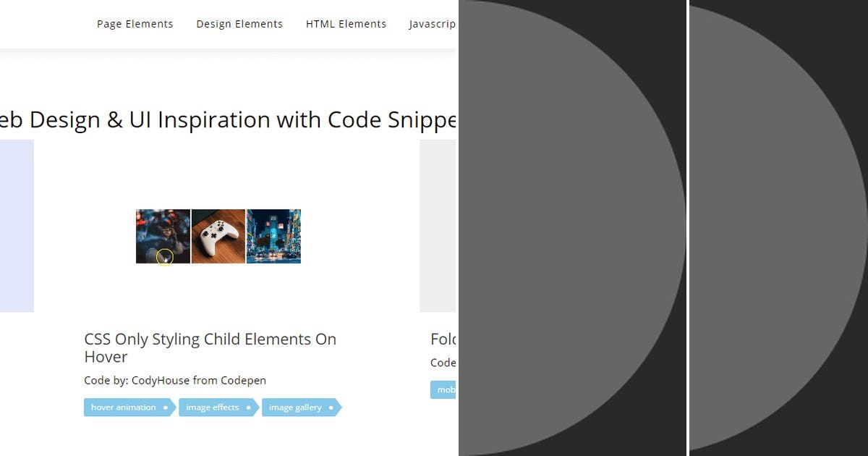
Task: Click the dot icon inside the image gallery tag
Action: 332,408
